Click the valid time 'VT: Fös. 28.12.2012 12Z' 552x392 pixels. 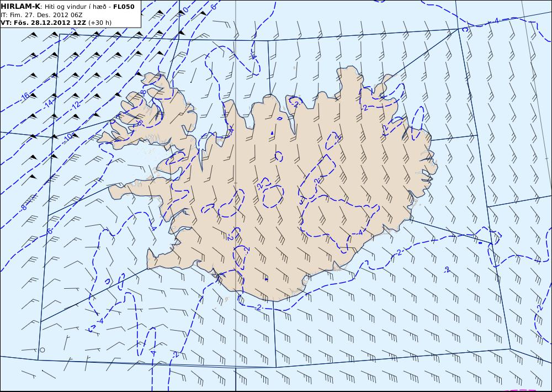(x=43, y=23)
